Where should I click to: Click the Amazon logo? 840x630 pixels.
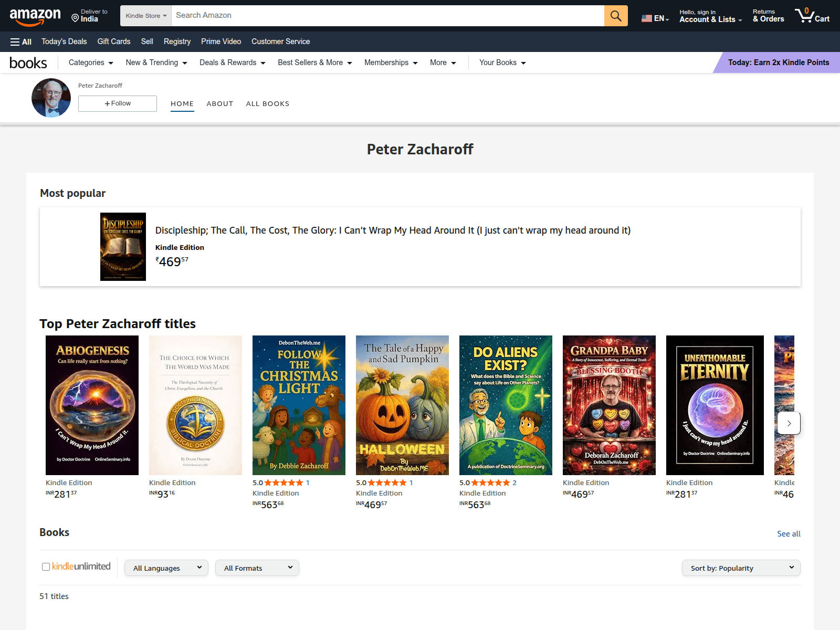pos(35,17)
